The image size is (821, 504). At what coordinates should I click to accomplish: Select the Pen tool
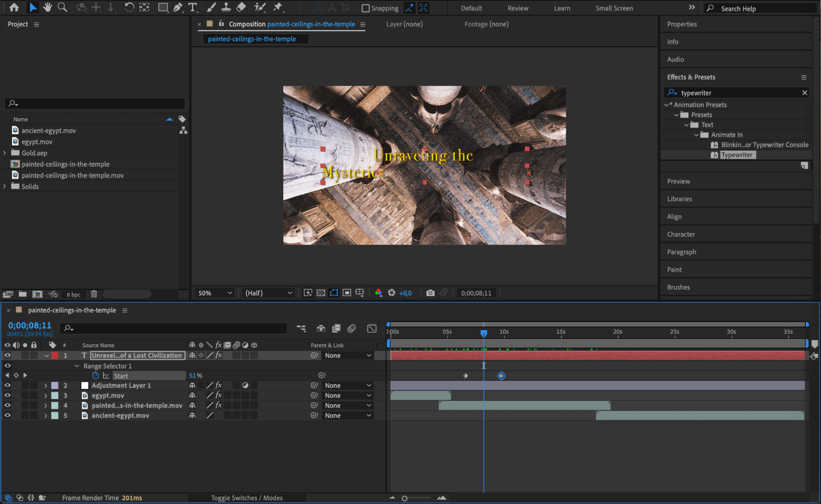[178, 7]
